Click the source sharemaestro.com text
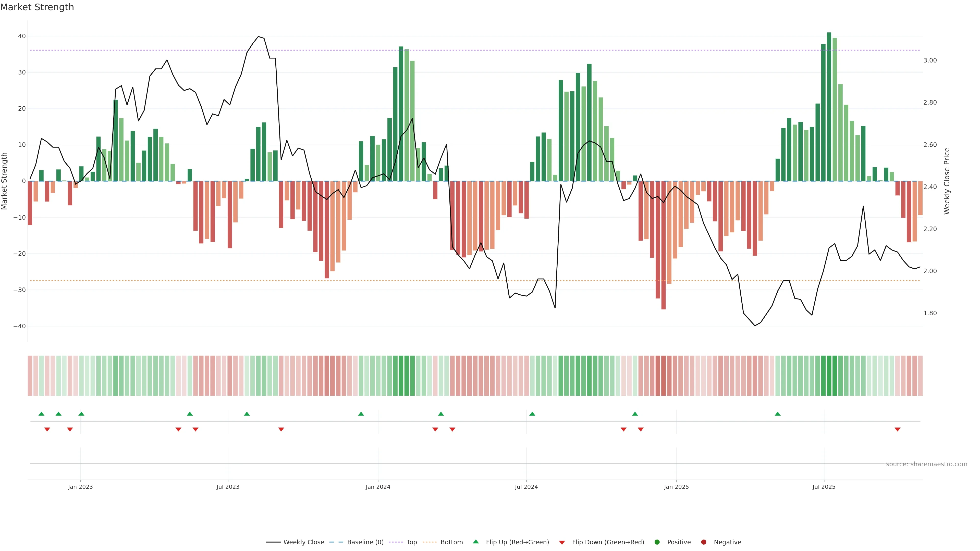Screen dimensions: 980x551 coord(926,464)
